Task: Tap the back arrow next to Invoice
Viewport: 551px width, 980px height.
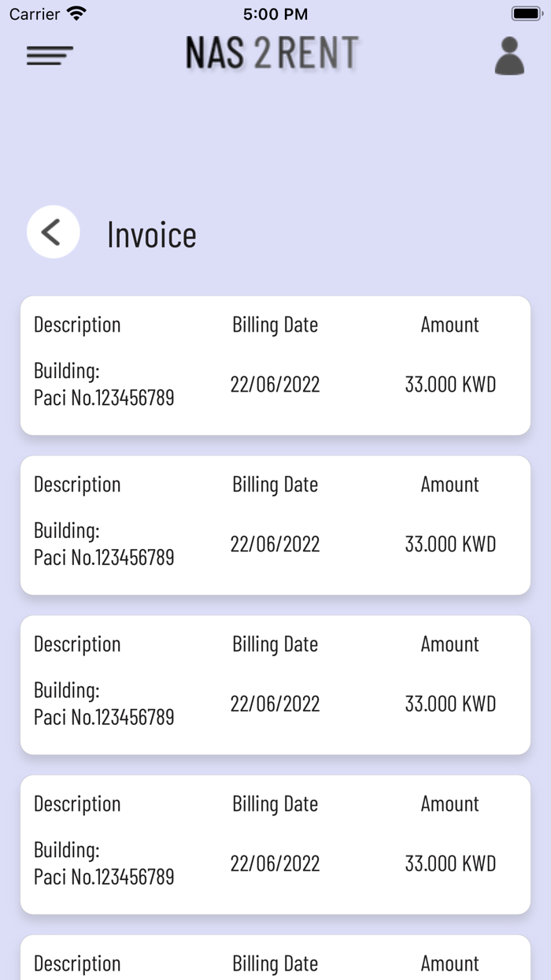Action: pos(53,232)
